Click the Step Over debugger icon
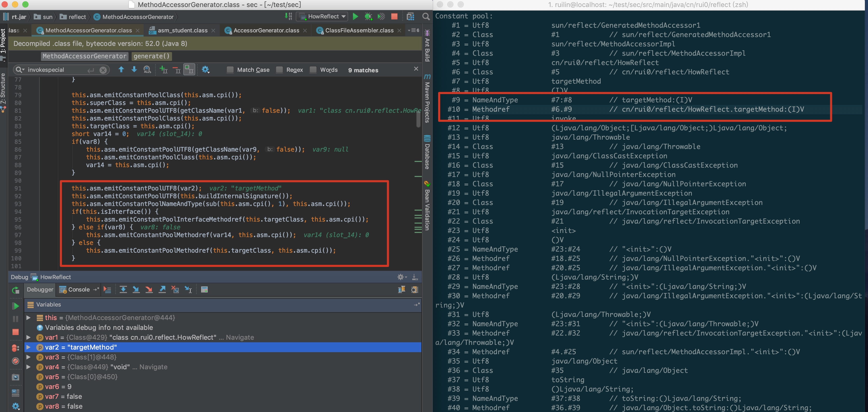Viewport: 868px width, 412px height. 123,289
